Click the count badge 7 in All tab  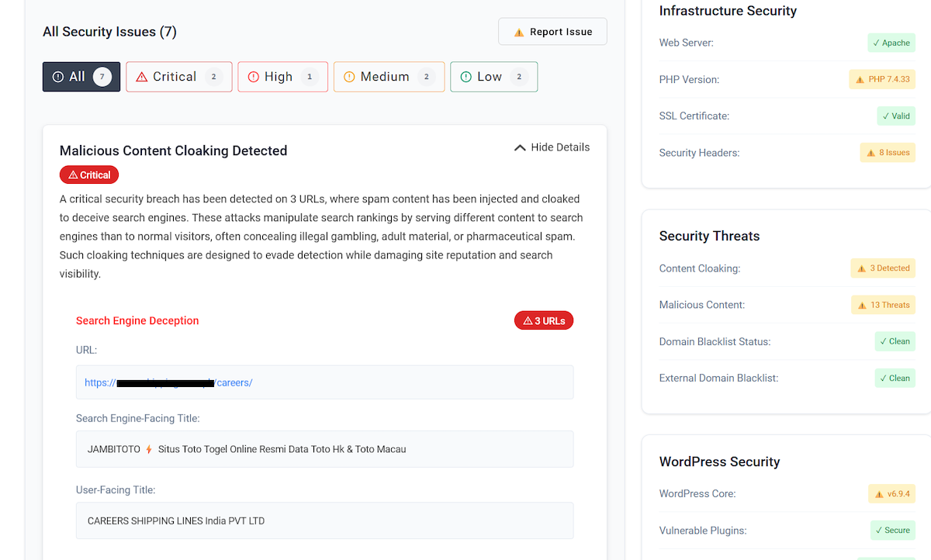click(102, 77)
